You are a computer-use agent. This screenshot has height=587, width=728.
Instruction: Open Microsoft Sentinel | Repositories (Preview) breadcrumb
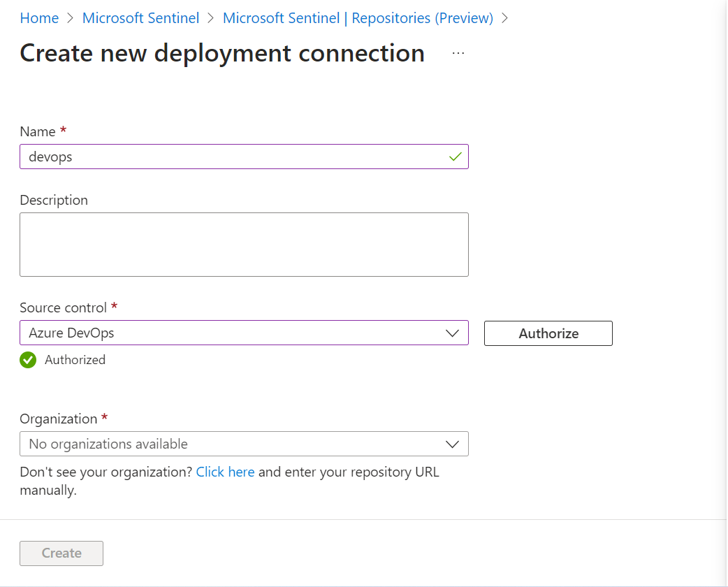tap(358, 18)
